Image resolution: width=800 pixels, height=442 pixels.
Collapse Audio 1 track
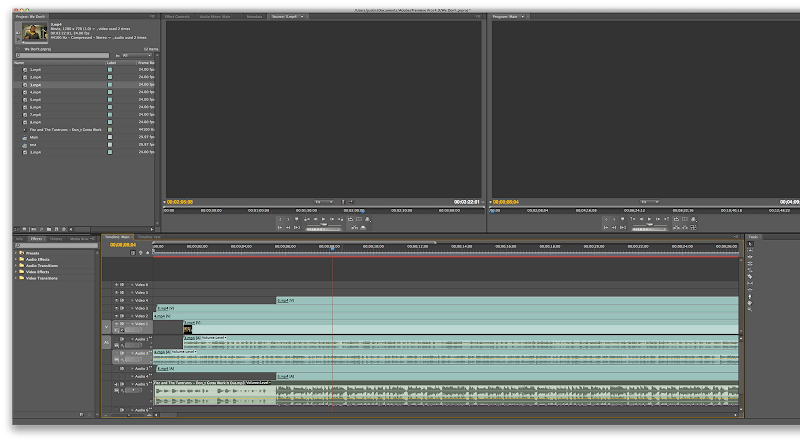point(132,339)
